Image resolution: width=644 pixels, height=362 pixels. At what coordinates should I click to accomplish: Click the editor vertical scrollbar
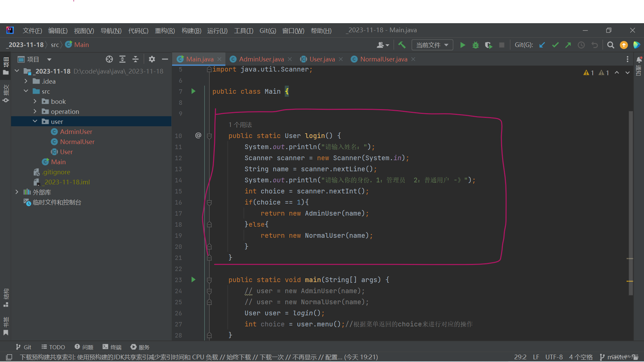point(631,203)
